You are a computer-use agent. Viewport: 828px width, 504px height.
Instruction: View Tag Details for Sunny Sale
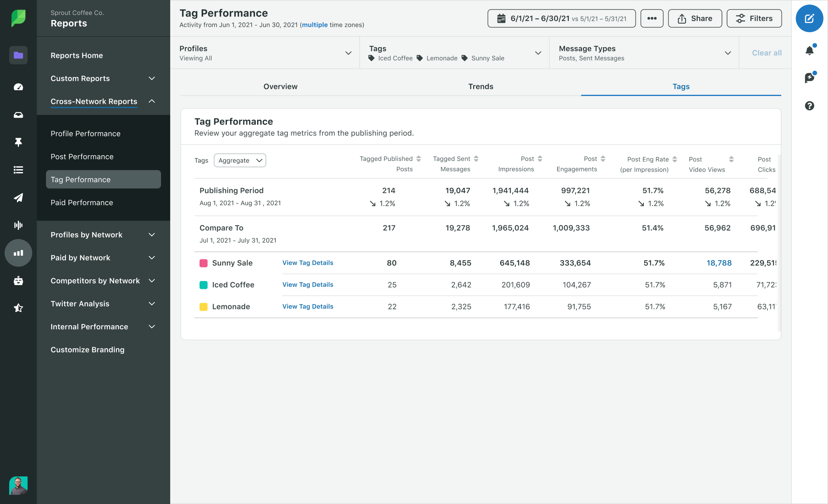[x=308, y=263]
